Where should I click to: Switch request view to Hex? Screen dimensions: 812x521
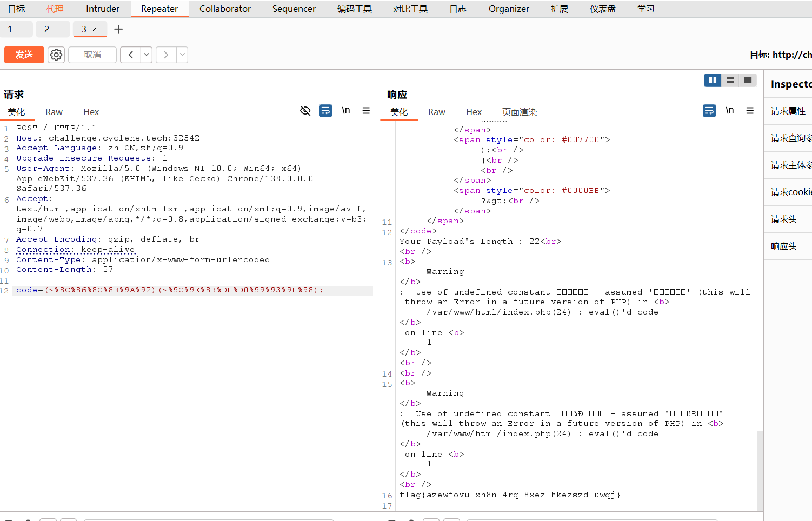(91, 112)
